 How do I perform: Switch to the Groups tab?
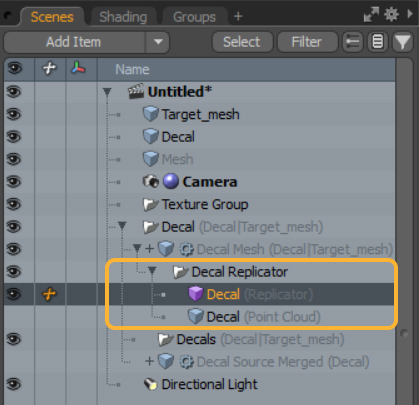point(194,17)
